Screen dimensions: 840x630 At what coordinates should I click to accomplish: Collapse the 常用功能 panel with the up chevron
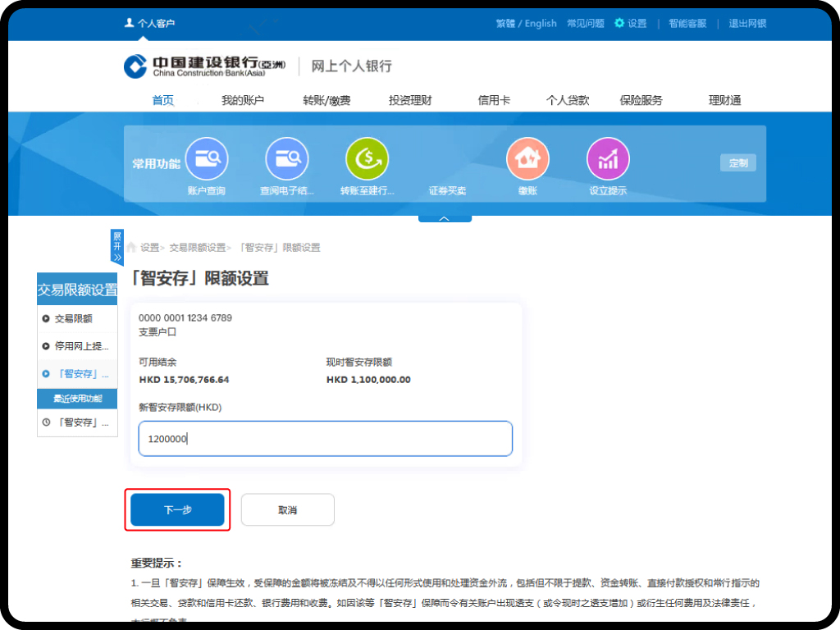click(x=445, y=219)
